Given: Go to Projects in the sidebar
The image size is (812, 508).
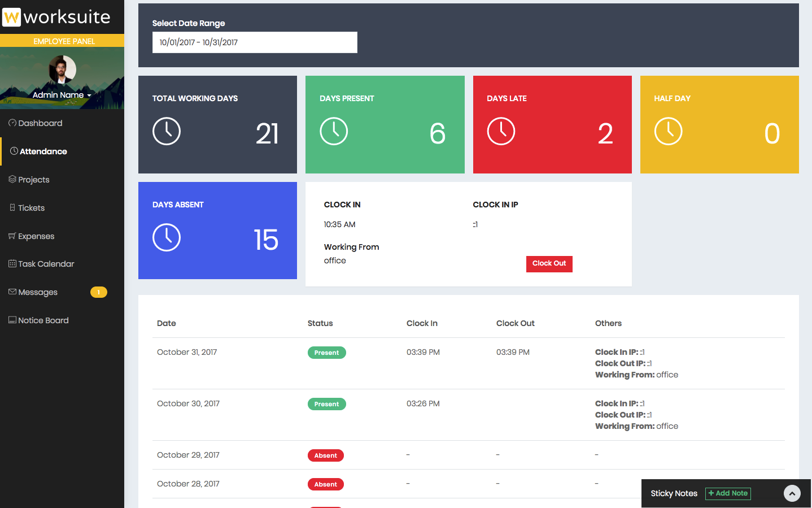Looking at the screenshot, I should pos(34,180).
